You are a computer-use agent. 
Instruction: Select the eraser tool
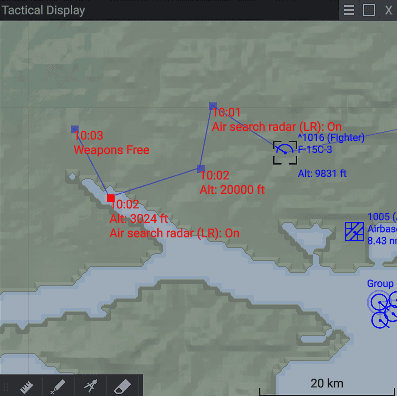122,387
